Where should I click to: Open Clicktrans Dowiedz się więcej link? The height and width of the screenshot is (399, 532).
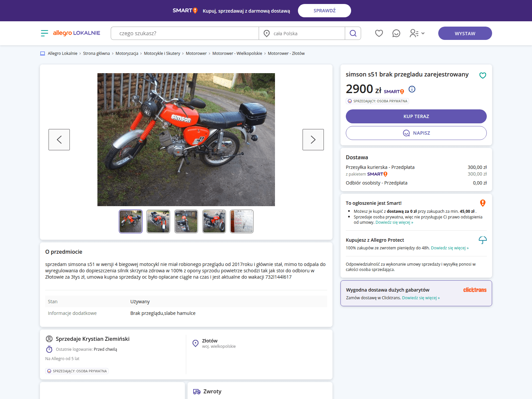coord(421,298)
